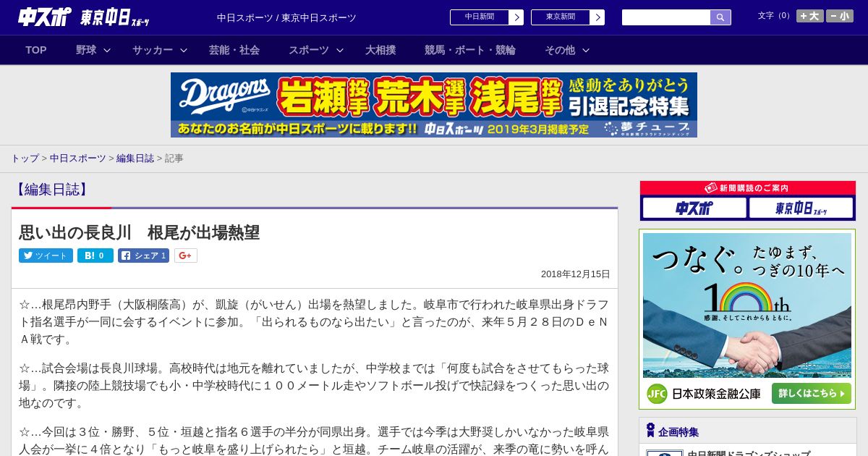Click the 新聞購読のご案内 header bar

(x=747, y=187)
